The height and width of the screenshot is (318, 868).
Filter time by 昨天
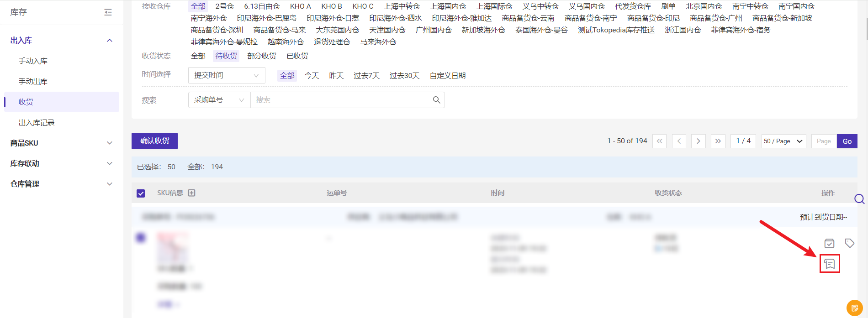336,75
